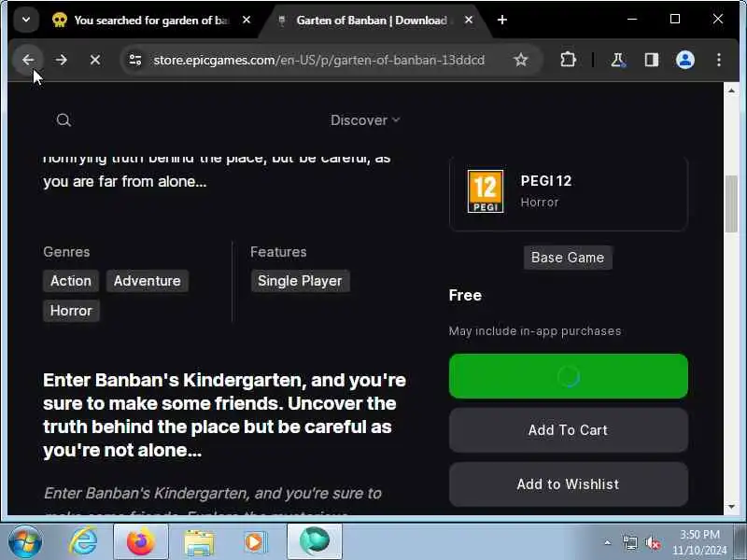Maximize the browser window
The width and height of the screenshot is (747, 560).
click(x=675, y=19)
